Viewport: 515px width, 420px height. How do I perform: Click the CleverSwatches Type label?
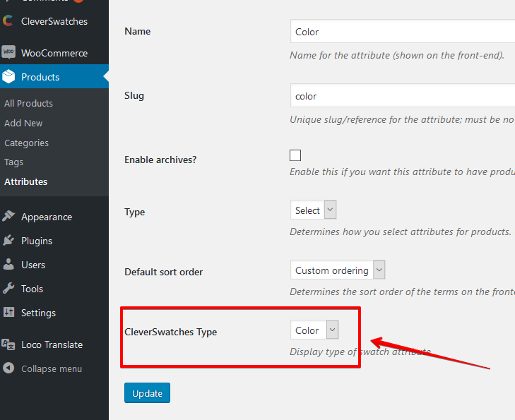pyautogui.click(x=171, y=332)
